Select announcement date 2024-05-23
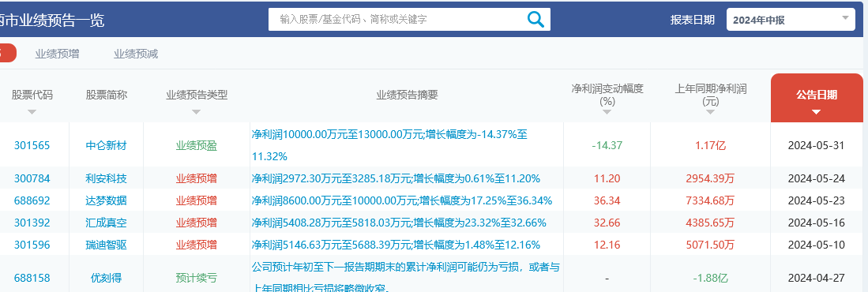The image size is (868, 292). point(817,200)
